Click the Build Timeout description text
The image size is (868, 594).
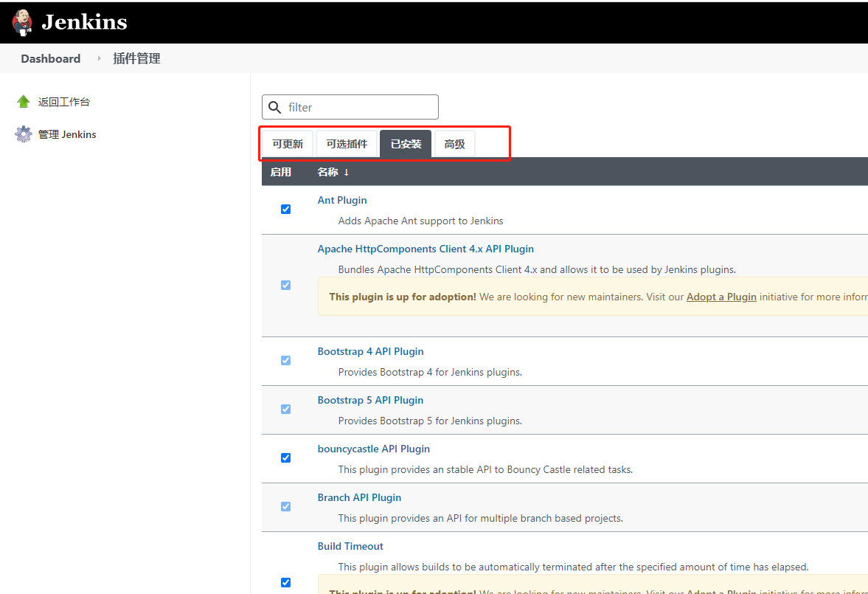click(x=574, y=567)
